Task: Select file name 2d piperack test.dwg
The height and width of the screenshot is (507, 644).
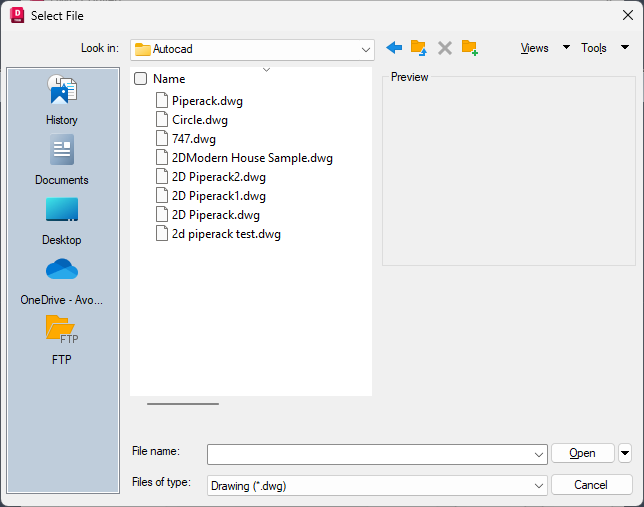Action: click(x=226, y=234)
